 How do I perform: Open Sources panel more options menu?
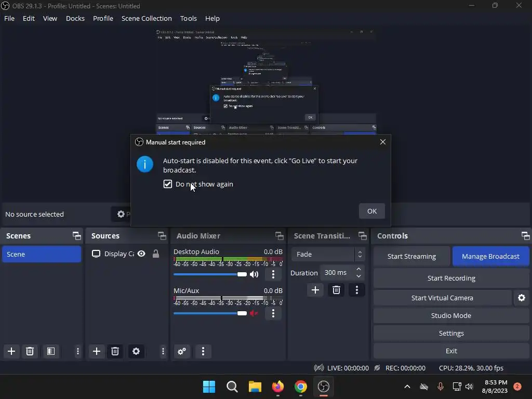click(x=163, y=351)
